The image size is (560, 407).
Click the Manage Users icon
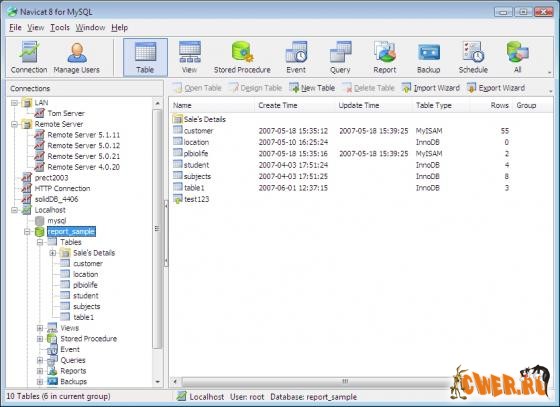[x=76, y=57]
